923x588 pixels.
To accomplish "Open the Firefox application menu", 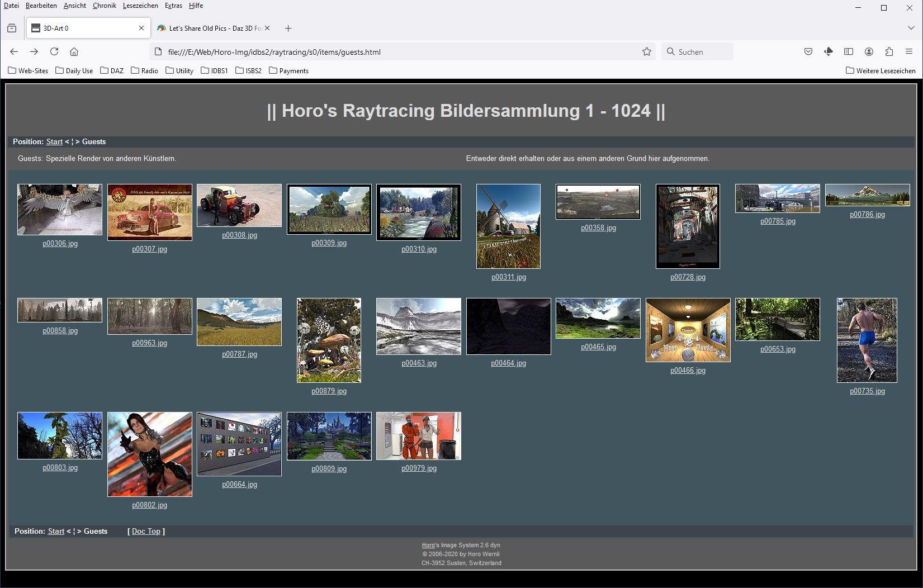I will pos(909,51).
